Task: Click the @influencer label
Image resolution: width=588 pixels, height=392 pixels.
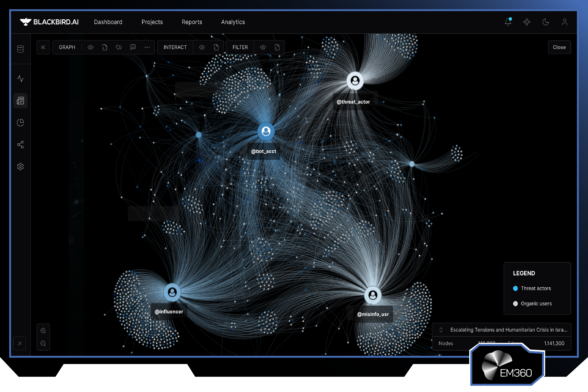Action: [x=169, y=312]
